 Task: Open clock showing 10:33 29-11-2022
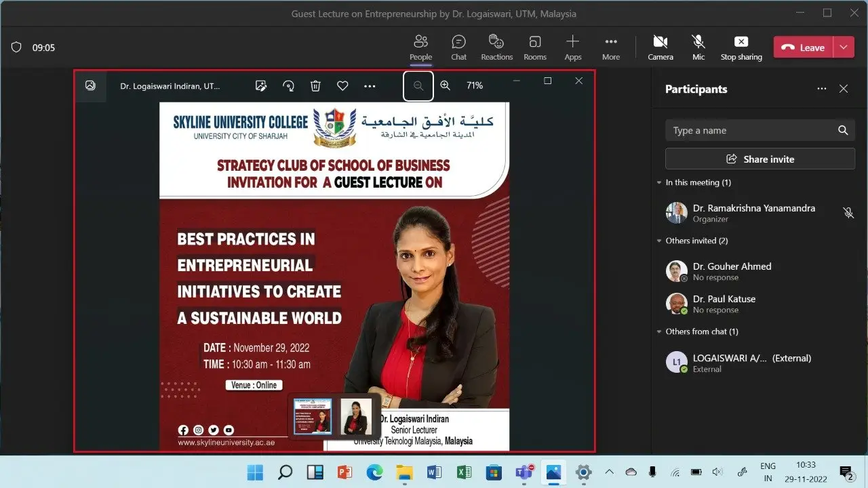(x=806, y=472)
